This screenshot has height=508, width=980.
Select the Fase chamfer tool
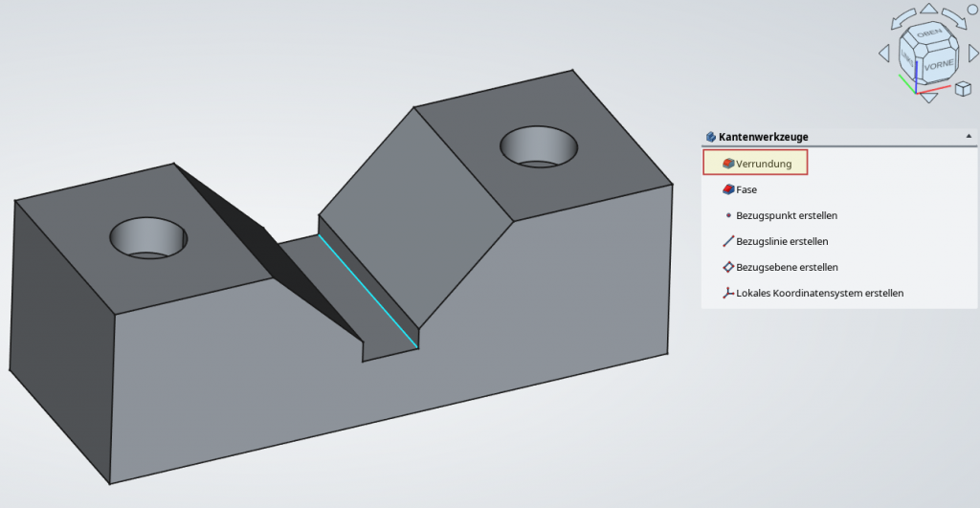pos(746,189)
